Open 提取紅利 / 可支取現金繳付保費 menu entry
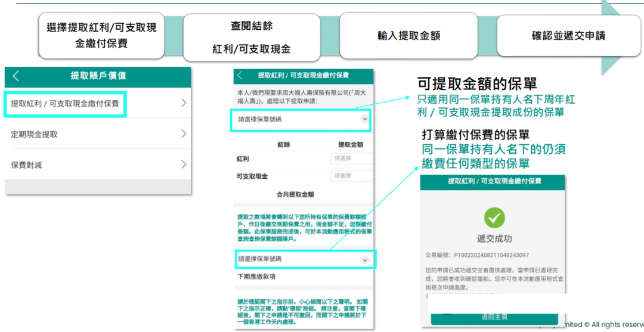Screen dimensions: 644x332 tap(64, 103)
